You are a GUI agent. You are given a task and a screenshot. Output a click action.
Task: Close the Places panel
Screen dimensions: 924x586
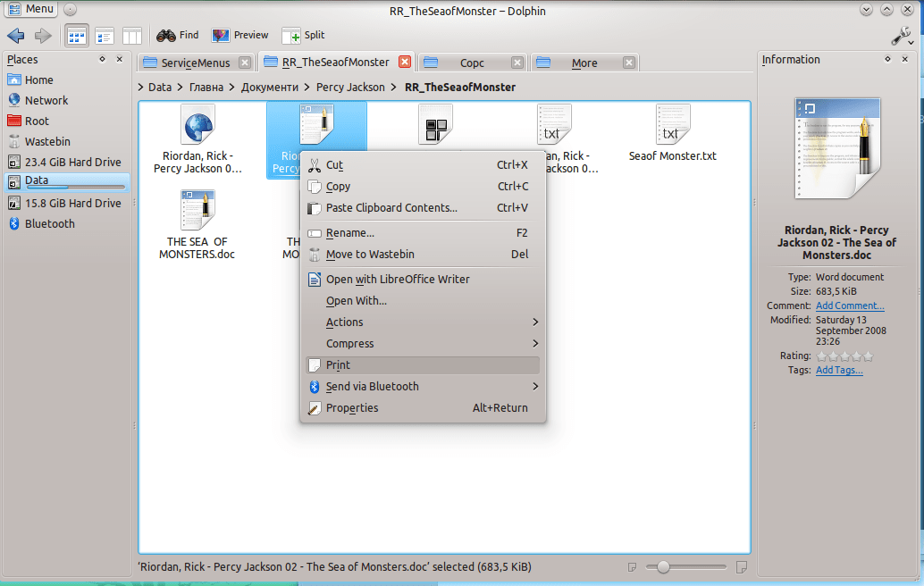tap(120, 60)
